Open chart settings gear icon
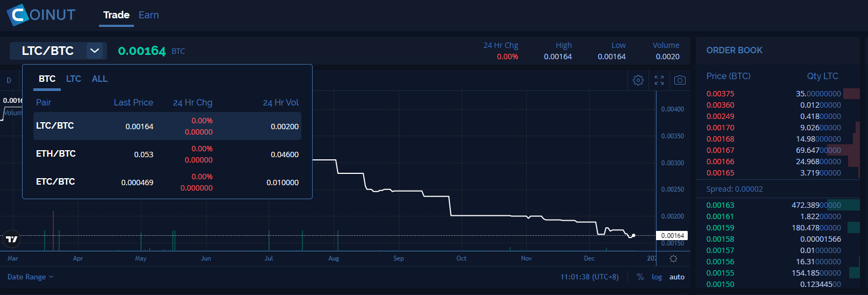Viewport: 868px width, 295px height. 638,80
